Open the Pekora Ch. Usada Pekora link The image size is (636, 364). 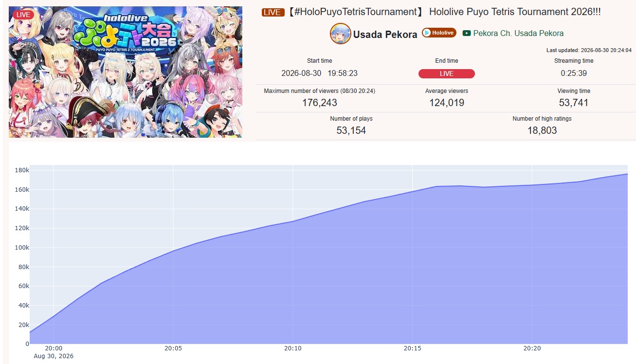[x=518, y=34]
